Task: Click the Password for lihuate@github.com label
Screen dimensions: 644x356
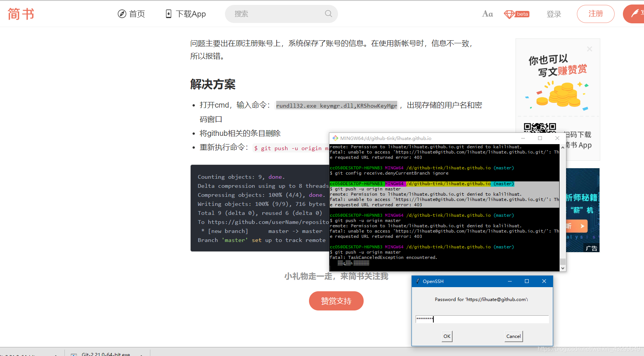Action: click(x=482, y=300)
